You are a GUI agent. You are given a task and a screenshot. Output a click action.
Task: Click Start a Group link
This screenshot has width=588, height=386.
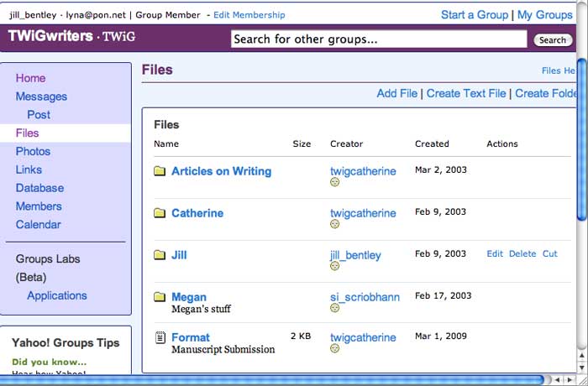coord(475,15)
